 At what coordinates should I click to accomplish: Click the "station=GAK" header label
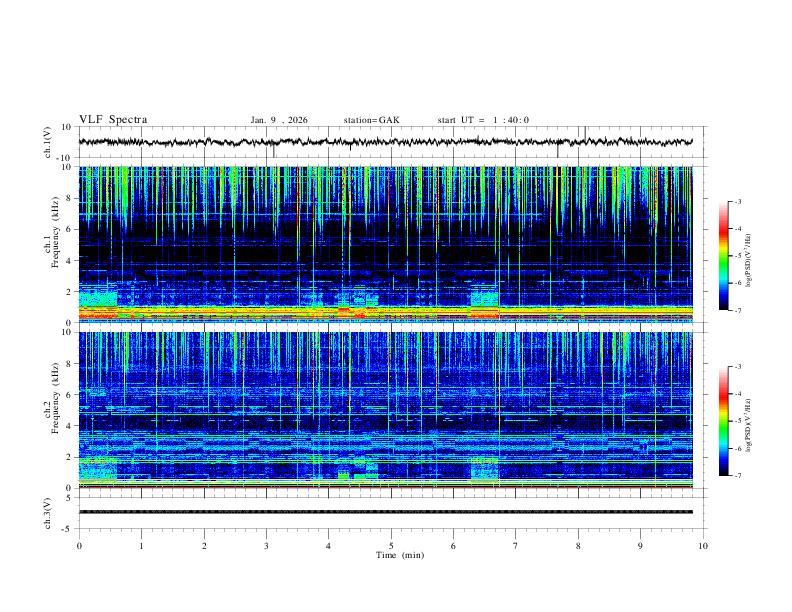pos(371,120)
